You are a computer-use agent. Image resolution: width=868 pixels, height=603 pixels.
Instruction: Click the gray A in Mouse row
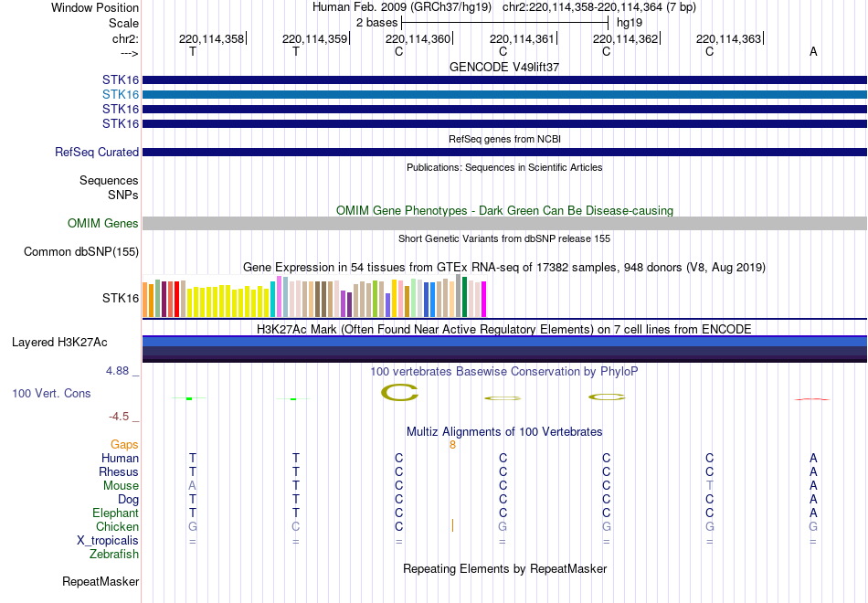tap(193, 486)
